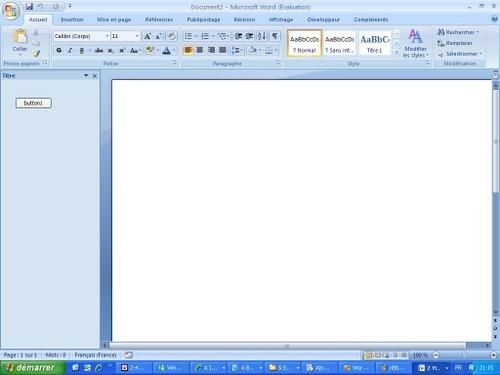Toggle italic formatting
Image resolution: width=500 pixels, height=375 pixels.
tap(70, 51)
